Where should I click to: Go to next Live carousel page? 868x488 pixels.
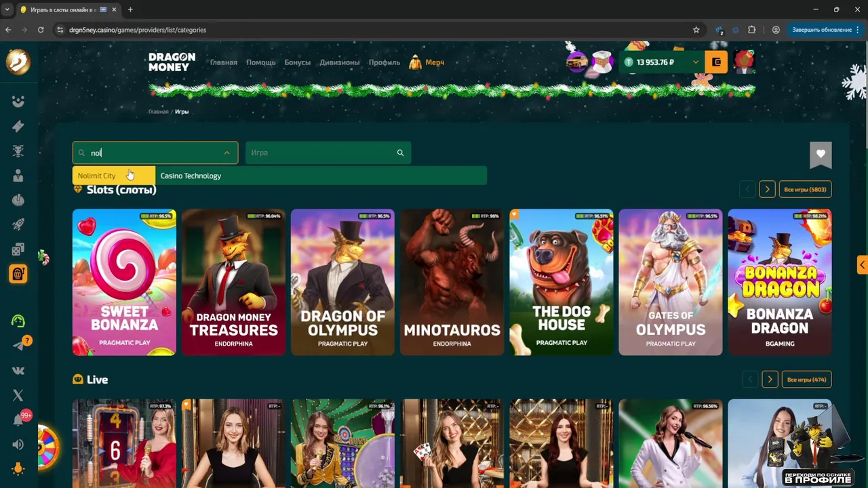[770, 380]
